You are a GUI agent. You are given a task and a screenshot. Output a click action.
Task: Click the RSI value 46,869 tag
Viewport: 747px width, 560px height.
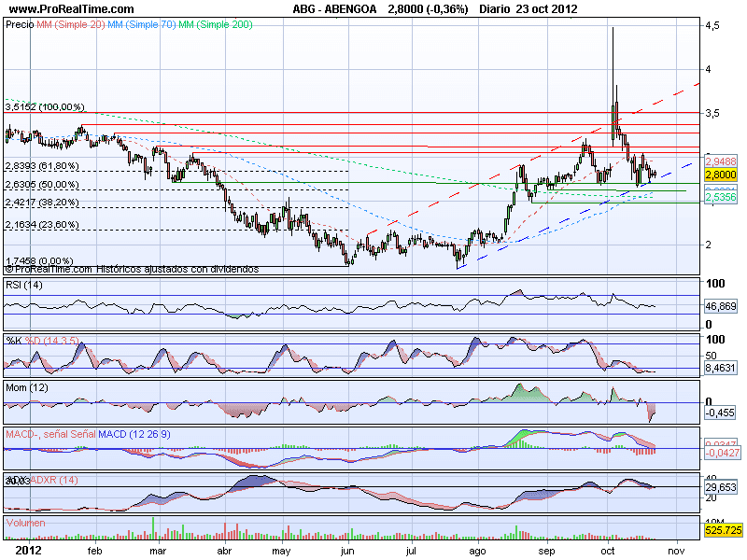tap(721, 306)
